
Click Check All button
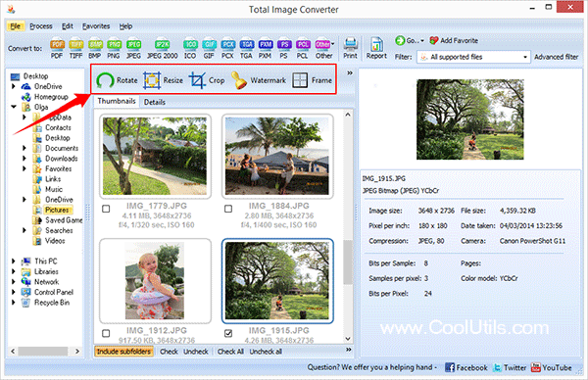(x=230, y=352)
